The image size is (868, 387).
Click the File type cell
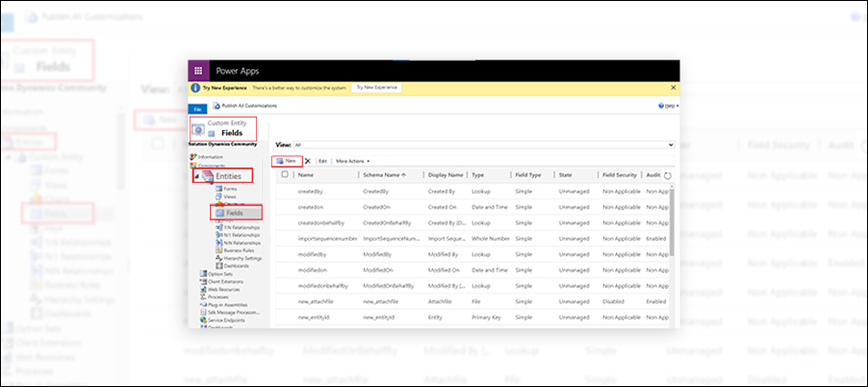475,301
